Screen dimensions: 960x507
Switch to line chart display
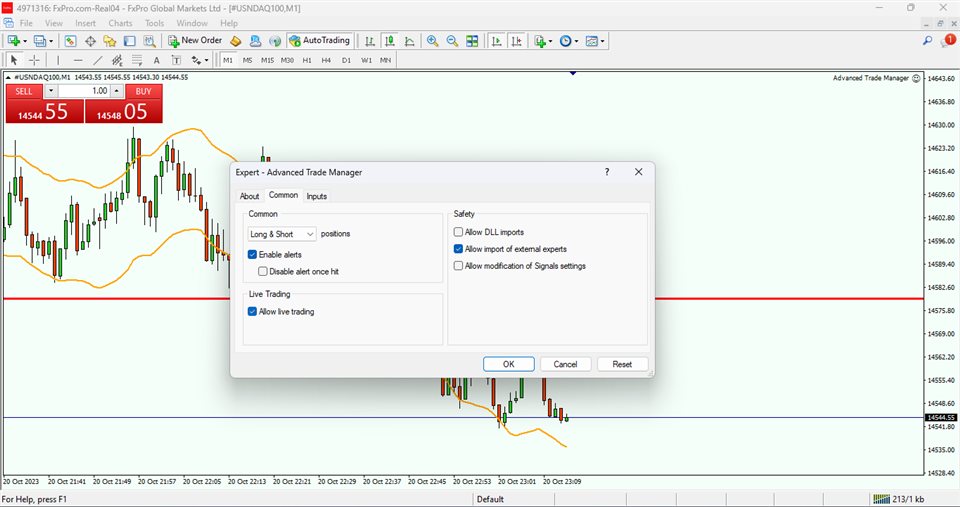pos(410,41)
